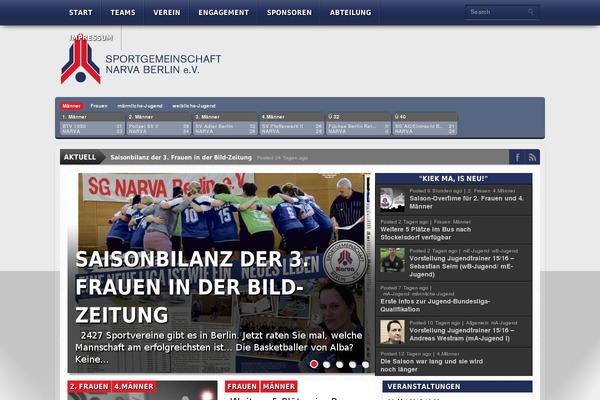This screenshot has height=400, width=600.
Task: Select the fifth slider dot
Action: [x=365, y=364]
